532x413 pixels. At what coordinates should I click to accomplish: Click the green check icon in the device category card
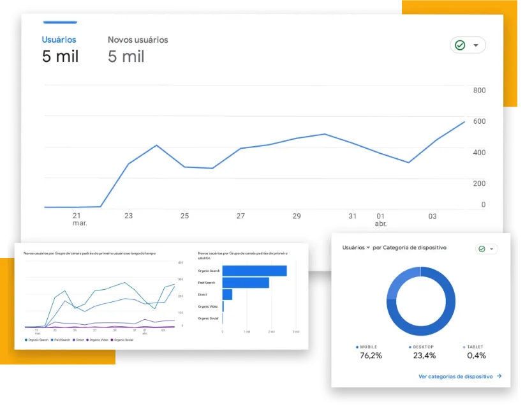click(482, 249)
